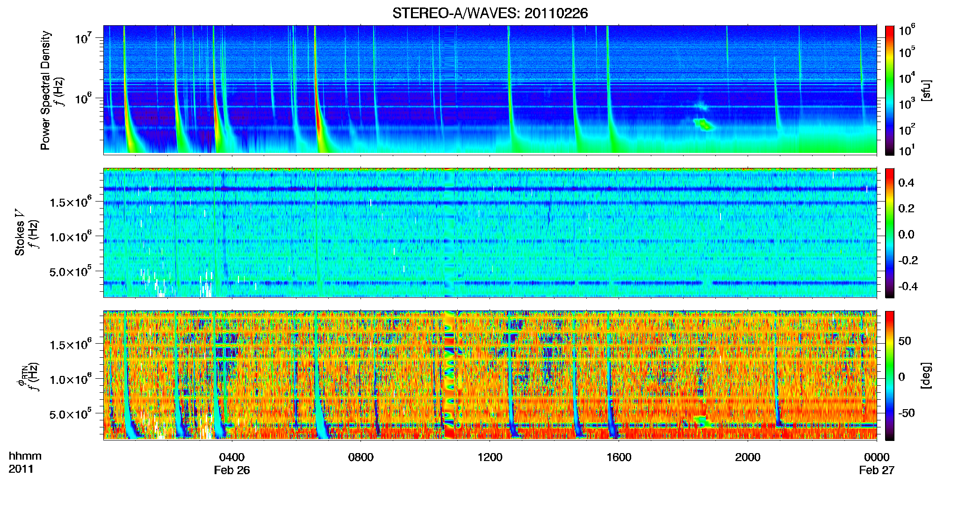Click the degree colorbar beside the φ panel
The image size is (980, 505).
coord(890,375)
